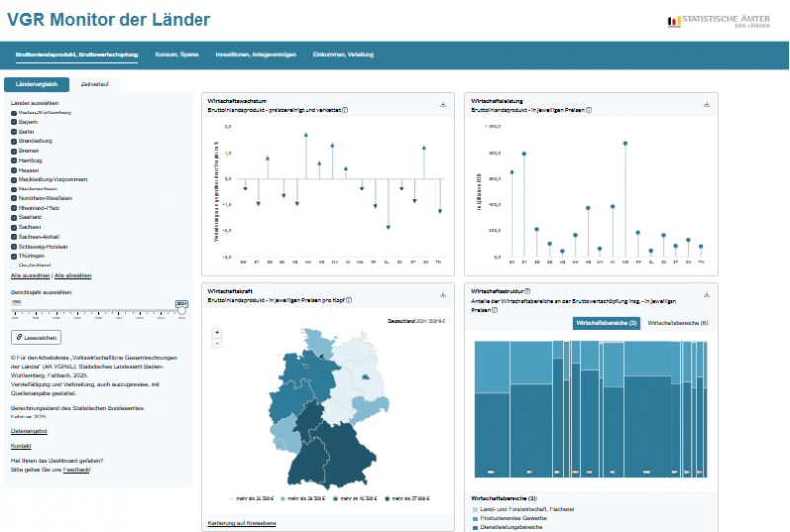Show info for Wirtschaftswachstum subtitle
Viewport: 790px width, 532px height.
pos(345,110)
